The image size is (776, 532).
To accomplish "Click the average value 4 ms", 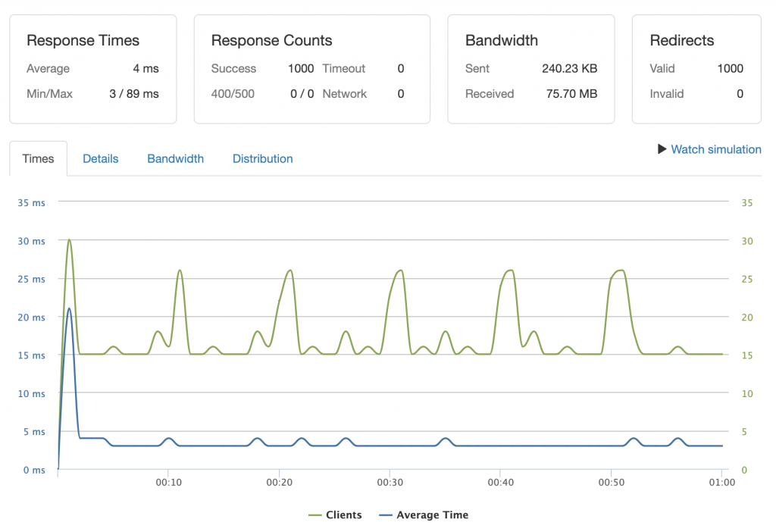I will click(146, 69).
